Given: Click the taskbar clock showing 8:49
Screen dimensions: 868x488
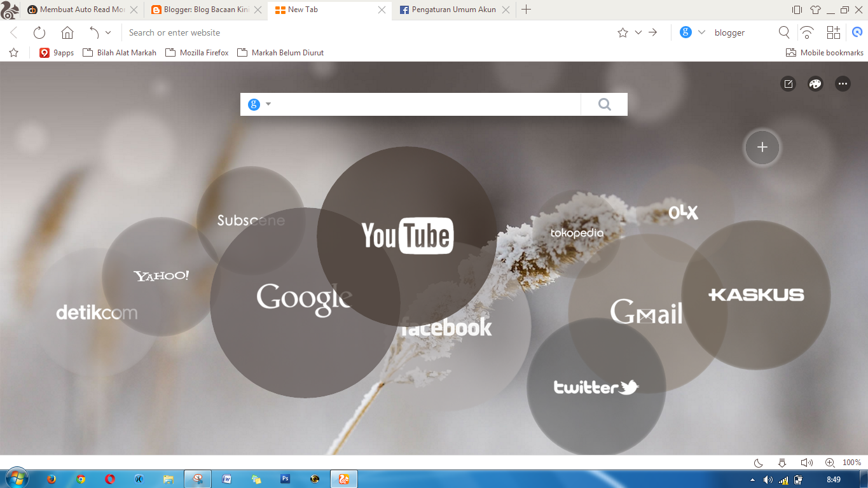Looking at the screenshot, I should click(834, 479).
